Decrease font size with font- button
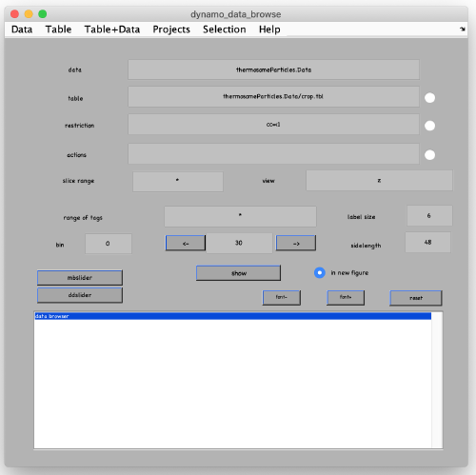The width and height of the screenshot is (476, 475). tap(282, 298)
